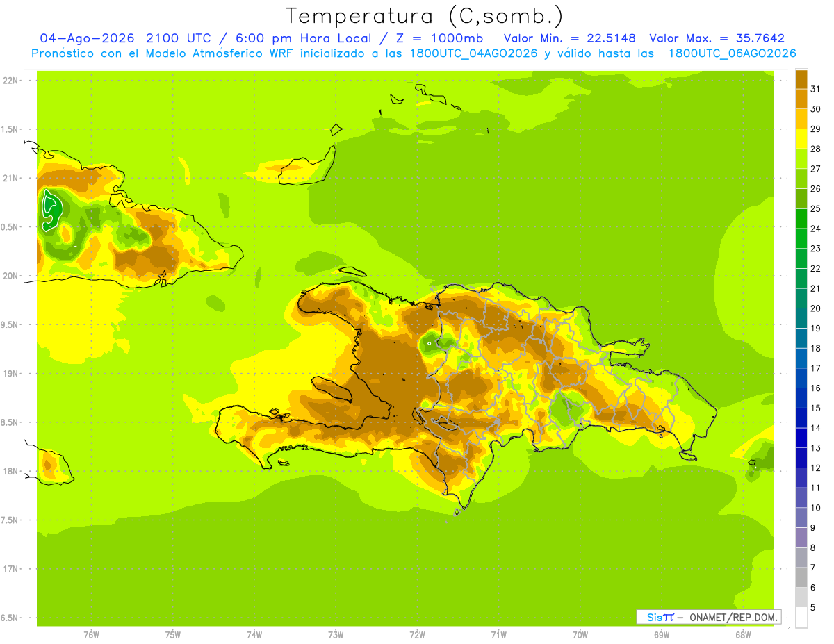Click the 'SisTT – ONAMET/REP.DOM.' credit box
The width and height of the screenshot is (834, 644).
point(709,617)
